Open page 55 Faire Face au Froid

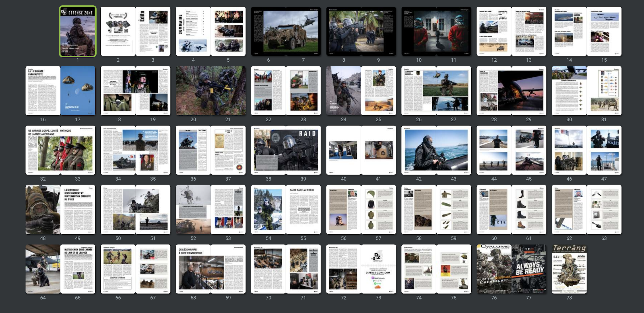click(x=303, y=209)
